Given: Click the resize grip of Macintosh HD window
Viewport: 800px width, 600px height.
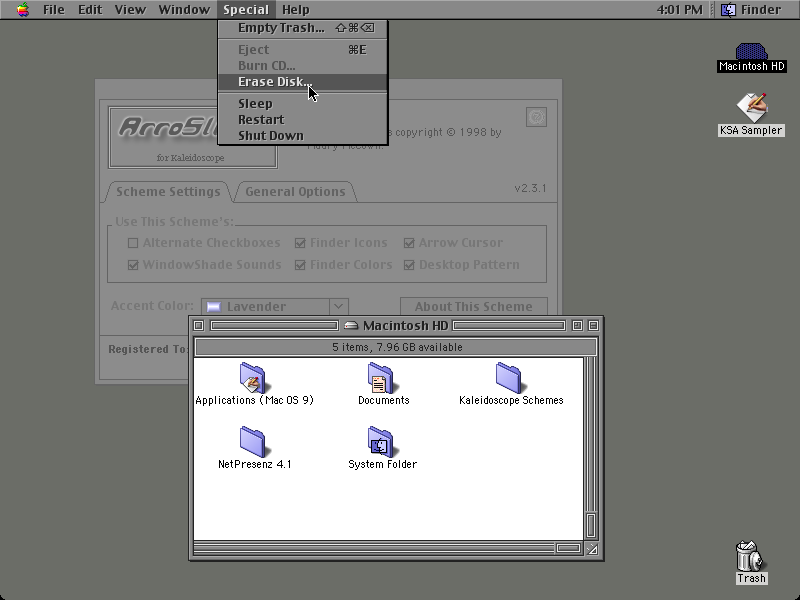Looking at the screenshot, I should point(592,549).
